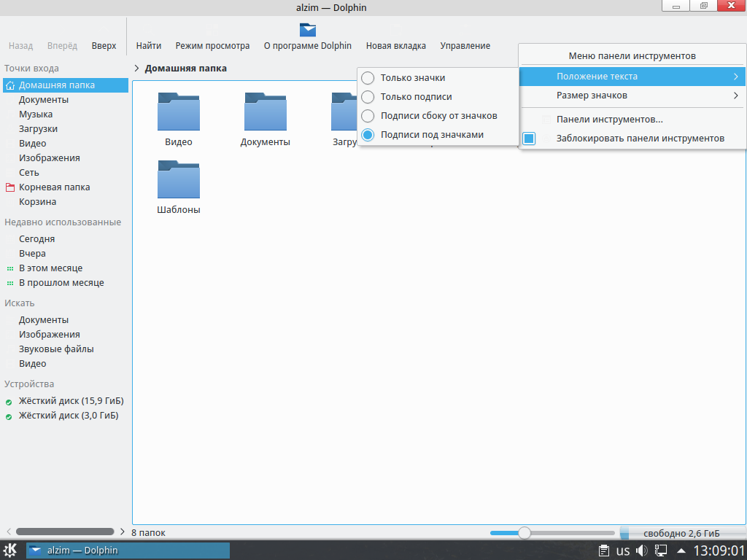Open the 'Управление' toolbar menu
747x560 pixels.
[x=465, y=46]
